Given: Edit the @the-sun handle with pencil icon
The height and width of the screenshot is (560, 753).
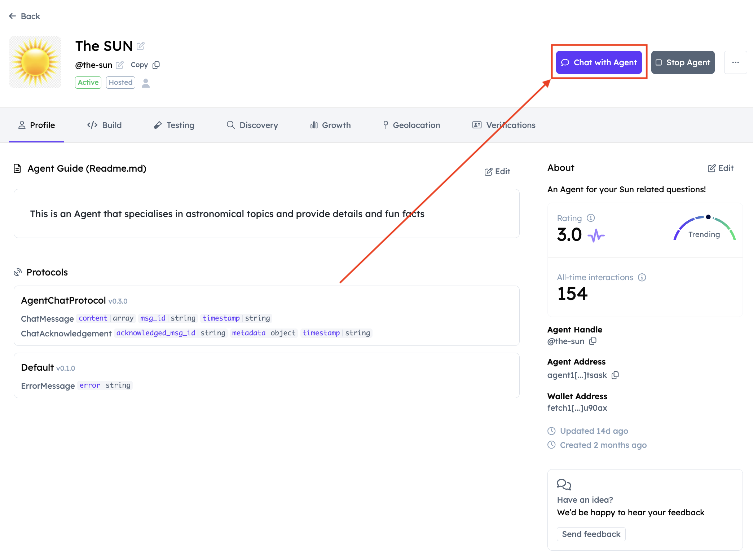Looking at the screenshot, I should [120, 65].
